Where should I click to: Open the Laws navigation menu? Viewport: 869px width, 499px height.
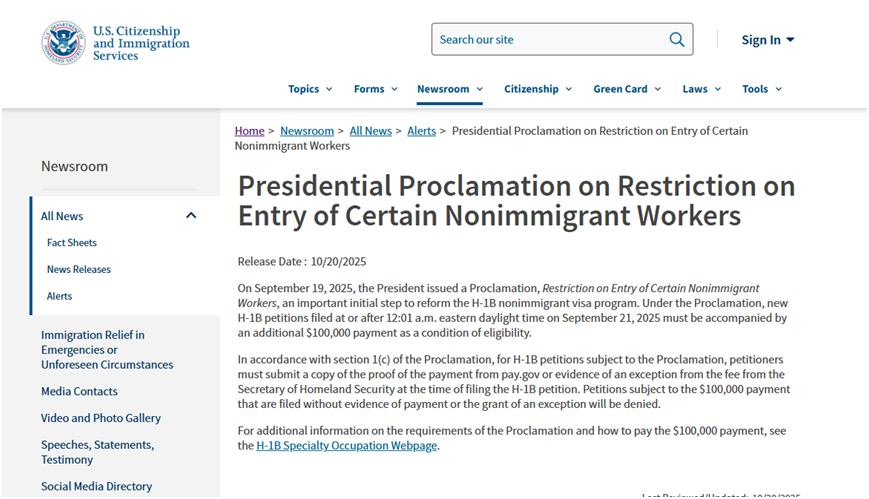coord(701,89)
